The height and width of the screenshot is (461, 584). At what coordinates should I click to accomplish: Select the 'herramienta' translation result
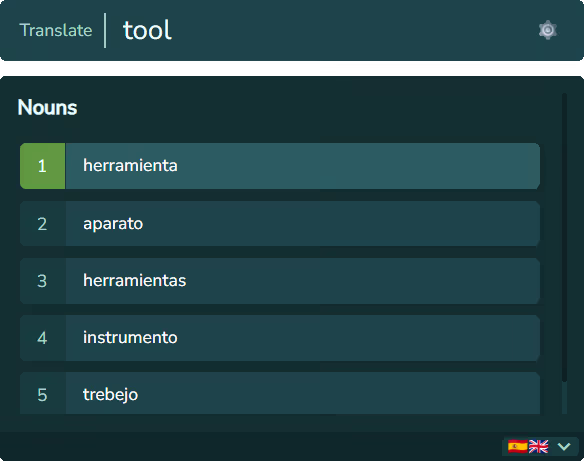point(280,166)
